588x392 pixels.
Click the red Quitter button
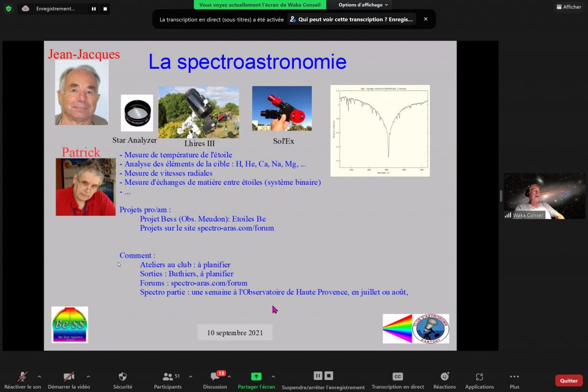569,381
